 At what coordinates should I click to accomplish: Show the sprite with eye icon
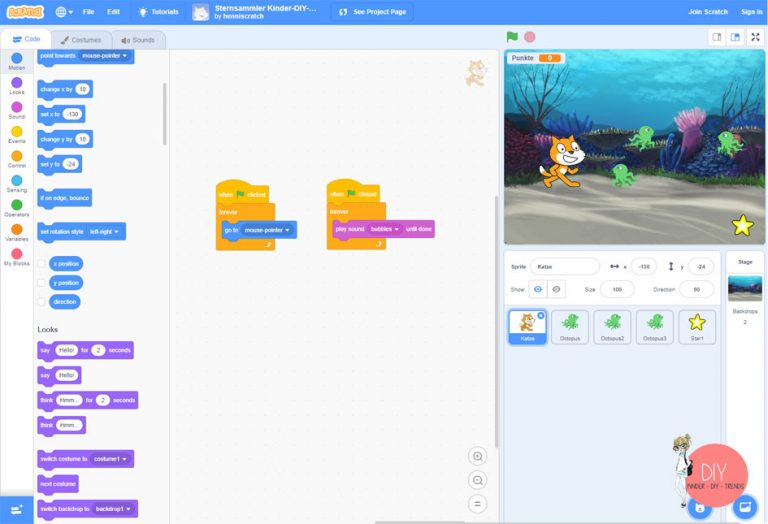coord(538,289)
